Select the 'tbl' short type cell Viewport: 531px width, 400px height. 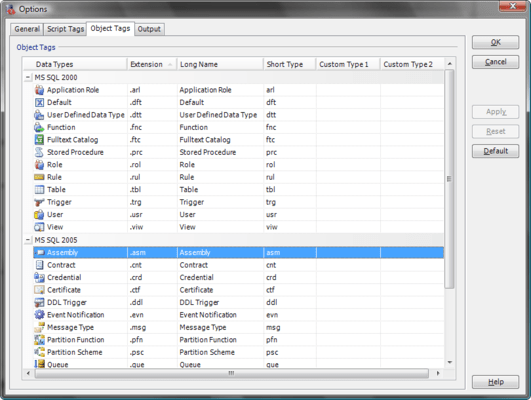[x=290, y=190]
